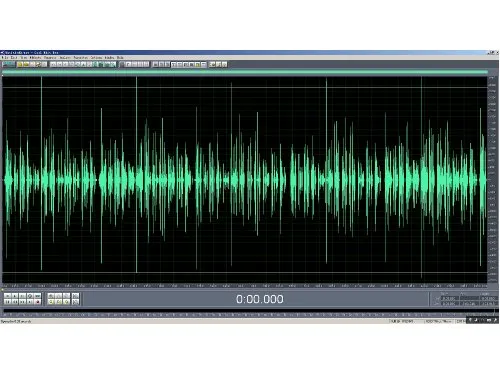Click the Zoom In Vertically icon

(75, 296)
